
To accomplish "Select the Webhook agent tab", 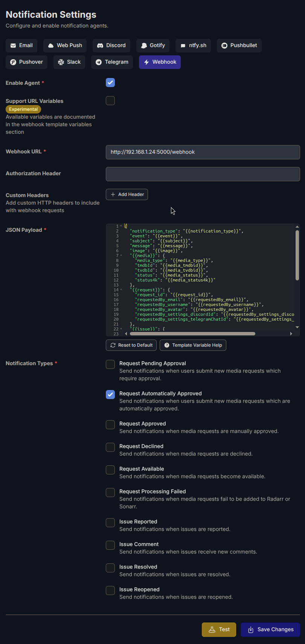I will click(x=160, y=62).
